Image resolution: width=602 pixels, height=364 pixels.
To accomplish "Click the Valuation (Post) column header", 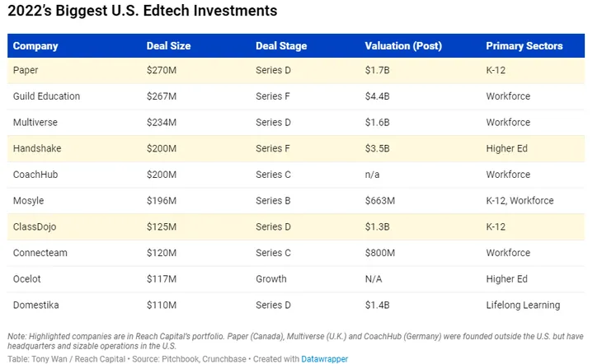I will coord(403,46).
